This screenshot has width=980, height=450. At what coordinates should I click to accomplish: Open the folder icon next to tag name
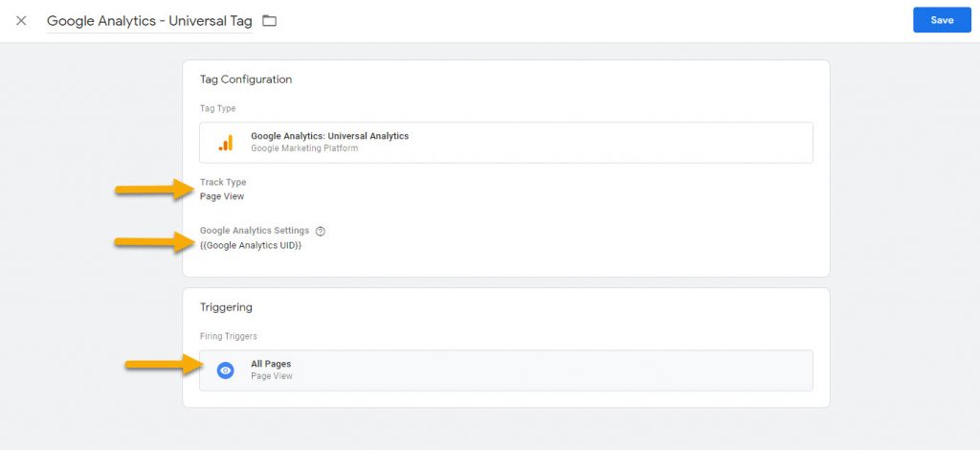pyautogui.click(x=269, y=21)
